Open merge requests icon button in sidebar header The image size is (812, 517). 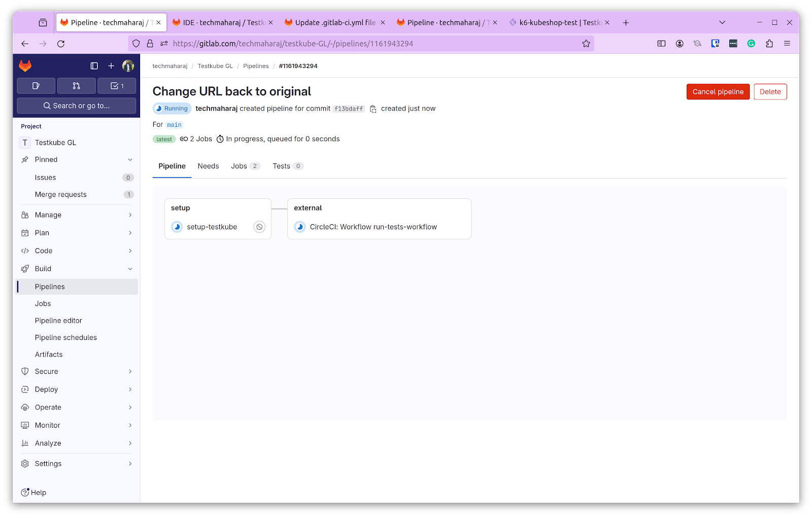(x=77, y=86)
